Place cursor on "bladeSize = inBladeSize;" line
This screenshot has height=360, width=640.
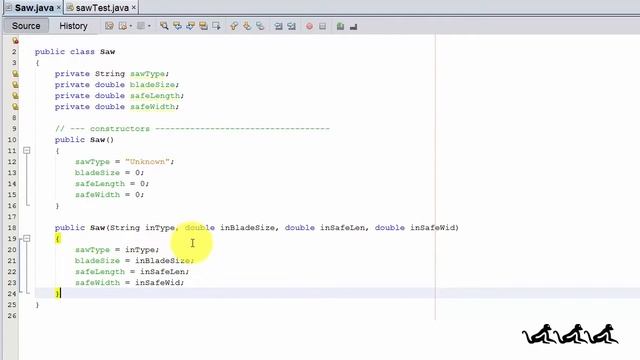point(134,260)
